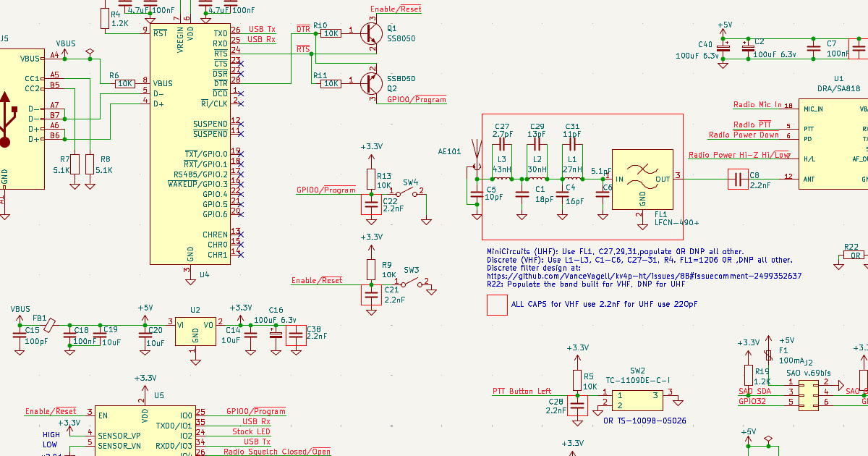Select the 'Discrete (VHF)' note line

click(639, 259)
